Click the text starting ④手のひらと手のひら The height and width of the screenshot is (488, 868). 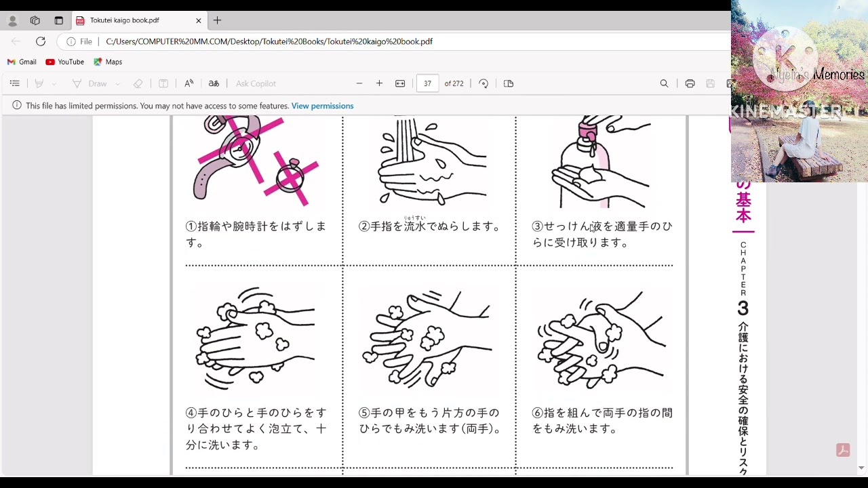256,428
